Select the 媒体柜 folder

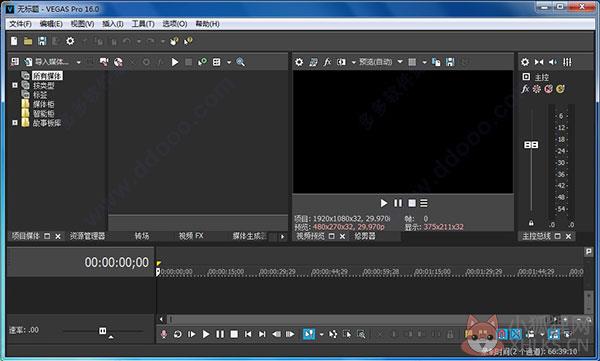pos(43,104)
